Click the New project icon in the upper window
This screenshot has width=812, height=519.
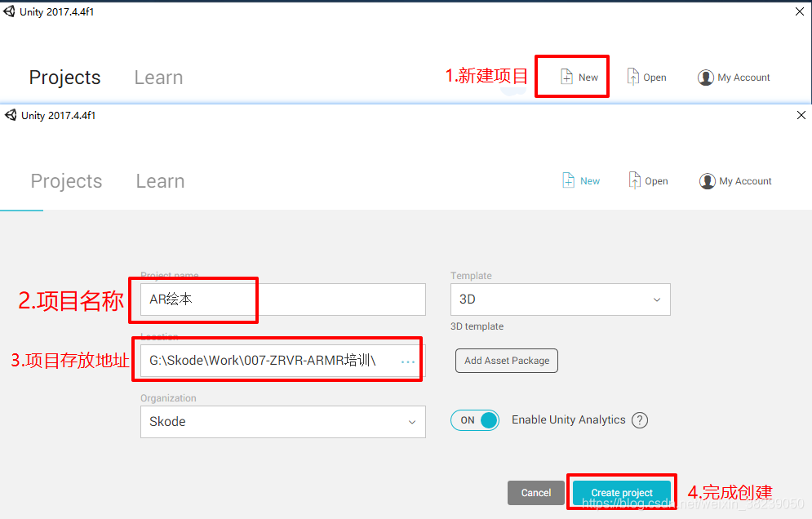(566, 77)
